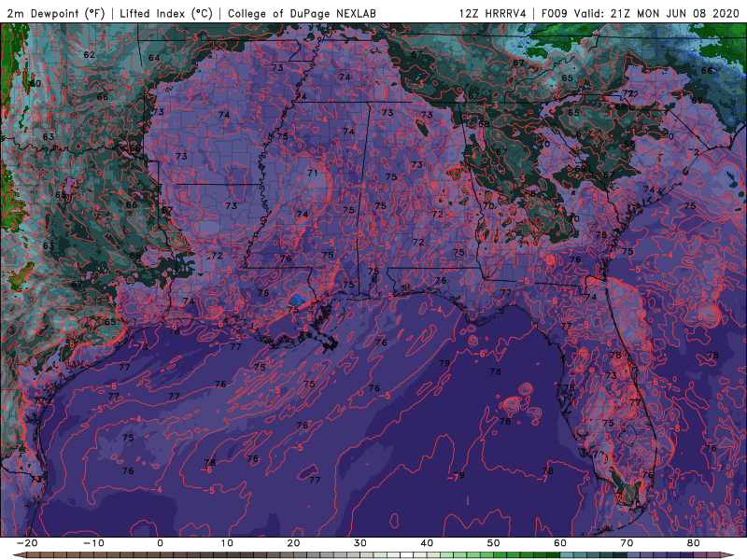Click the 30 label on the color scale

360,543
